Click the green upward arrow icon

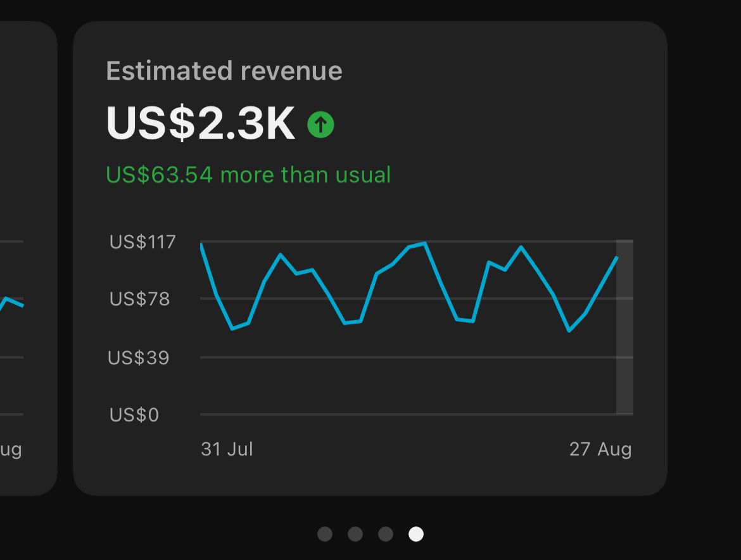[322, 124]
